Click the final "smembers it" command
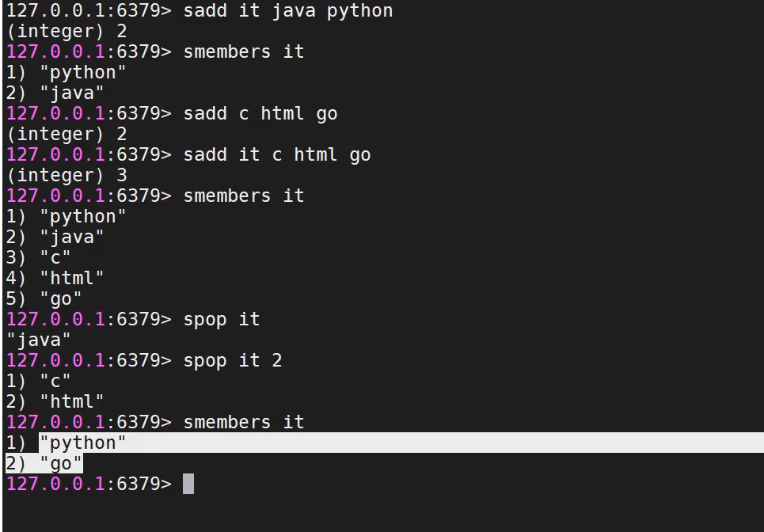The width and height of the screenshot is (764, 532). coord(243,422)
